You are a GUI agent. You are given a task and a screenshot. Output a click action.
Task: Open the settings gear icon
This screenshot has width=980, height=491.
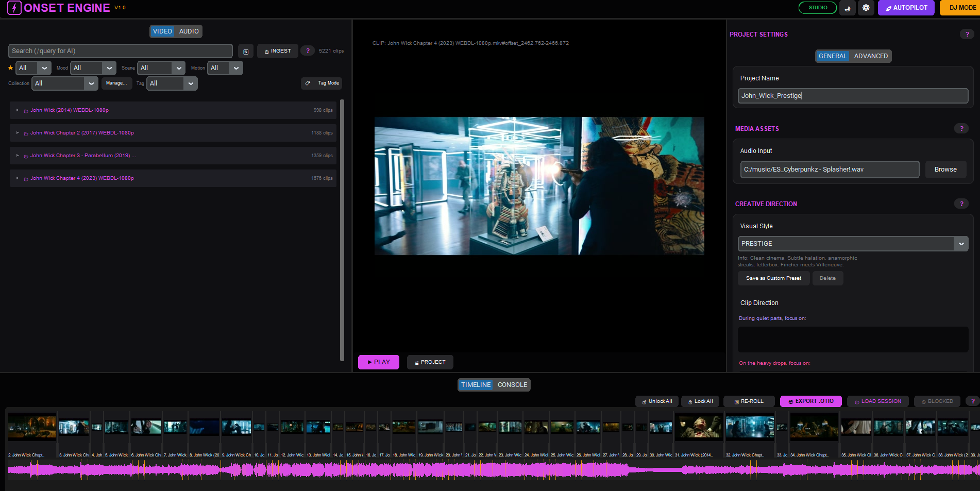866,8
